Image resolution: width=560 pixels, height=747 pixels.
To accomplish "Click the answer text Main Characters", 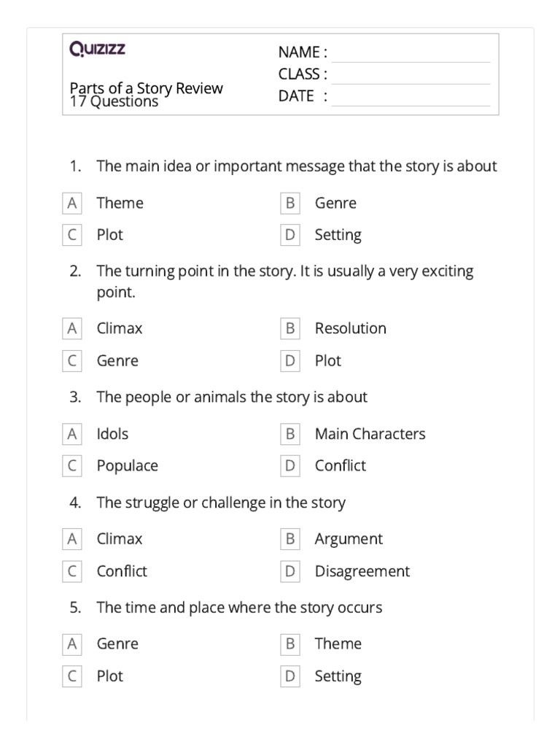I will (370, 433).
